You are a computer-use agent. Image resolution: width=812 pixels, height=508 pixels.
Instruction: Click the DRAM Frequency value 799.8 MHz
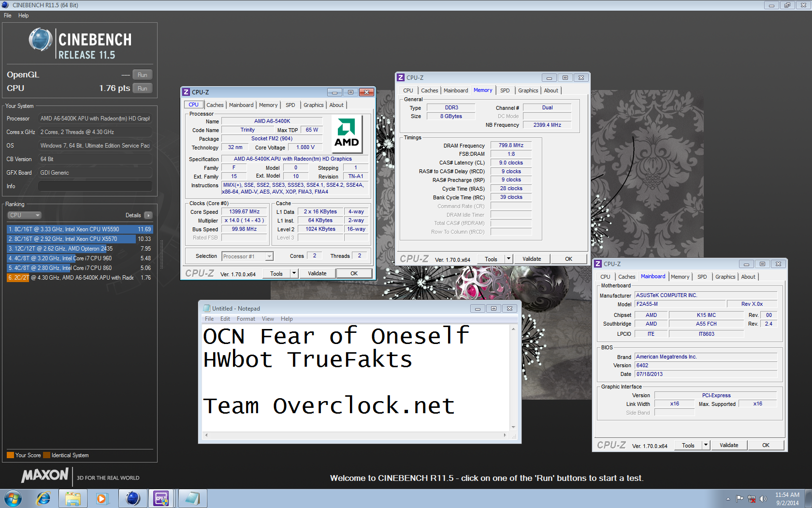click(511, 145)
